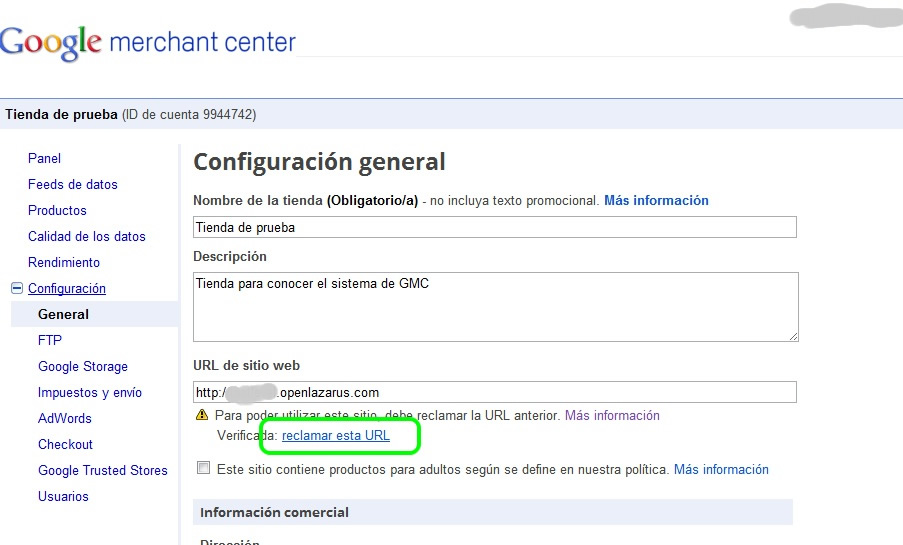Toggle the adult products checkbox

coord(203,467)
